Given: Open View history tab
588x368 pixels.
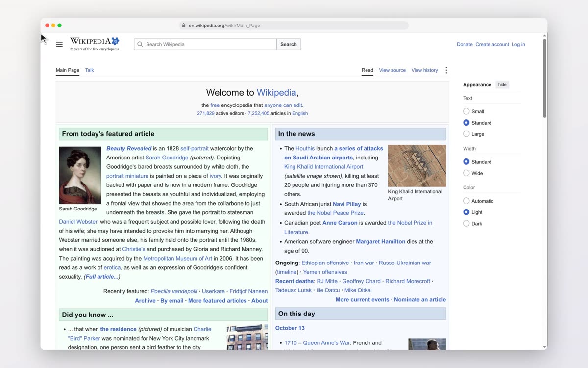Looking at the screenshot, I should coord(425,70).
